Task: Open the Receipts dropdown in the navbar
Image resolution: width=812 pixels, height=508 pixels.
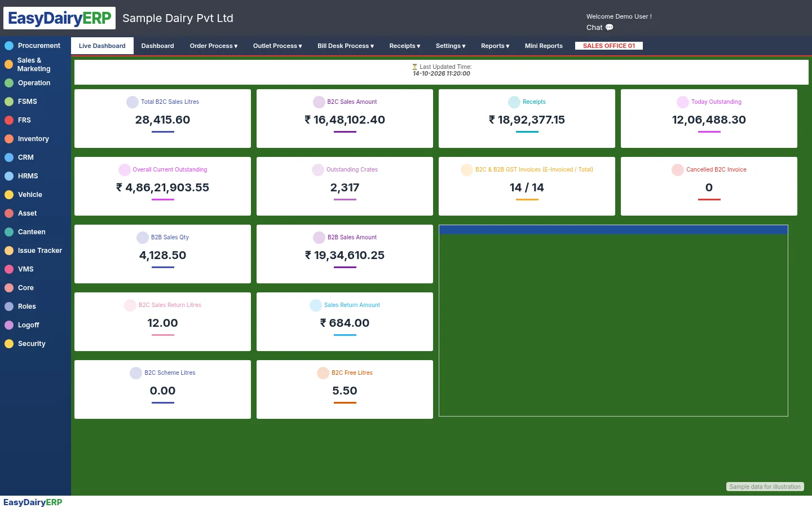Action: pos(405,46)
